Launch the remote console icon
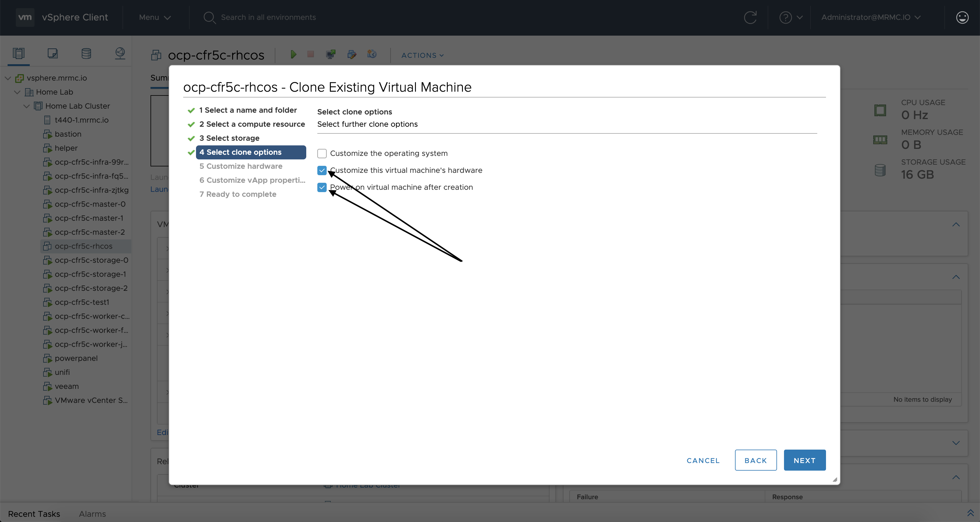The height and width of the screenshot is (522, 980). (x=330, y=54)
